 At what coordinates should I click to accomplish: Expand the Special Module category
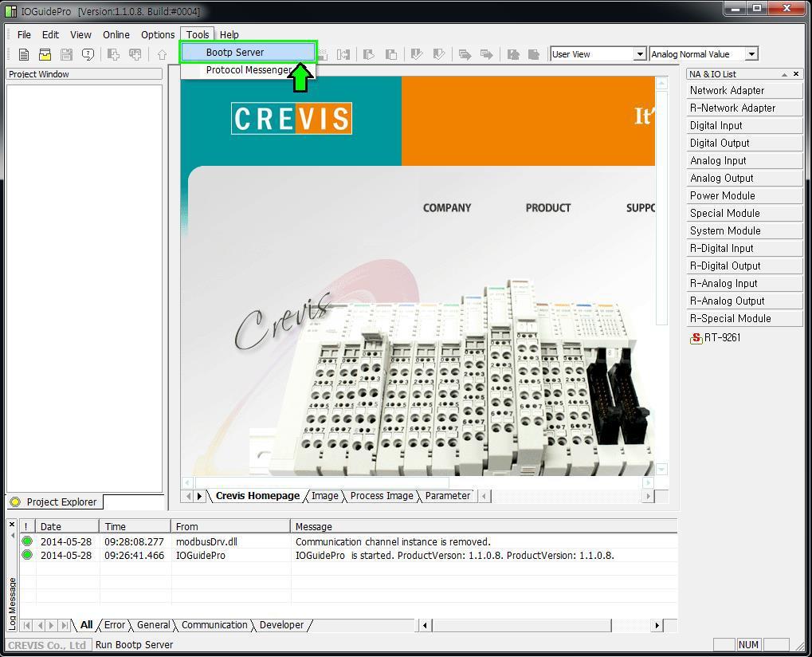744,214
